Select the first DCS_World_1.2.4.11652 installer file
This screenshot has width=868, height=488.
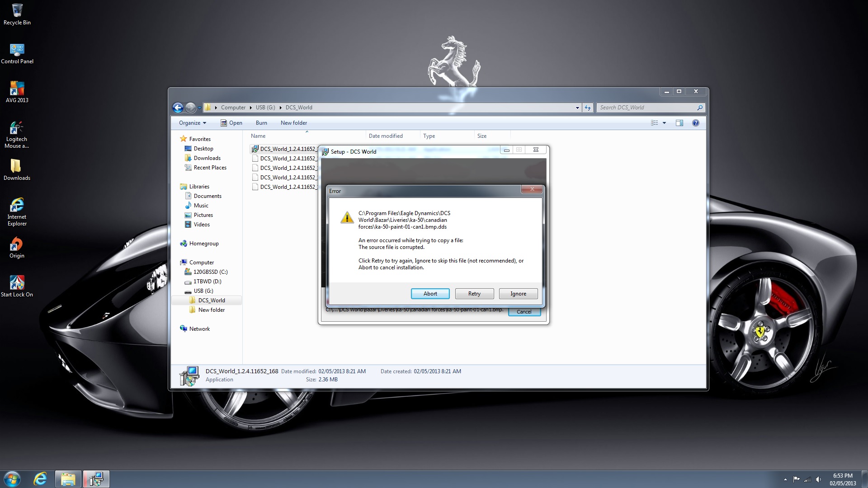284,149
